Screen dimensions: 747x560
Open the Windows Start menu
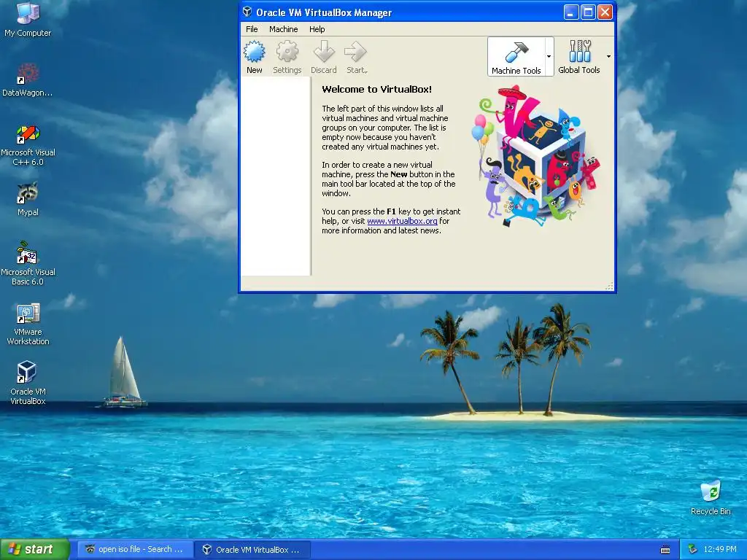point(34,549)
